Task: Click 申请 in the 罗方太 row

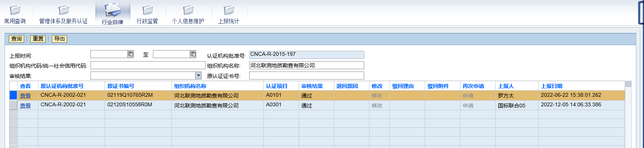Action: (468, 96)
